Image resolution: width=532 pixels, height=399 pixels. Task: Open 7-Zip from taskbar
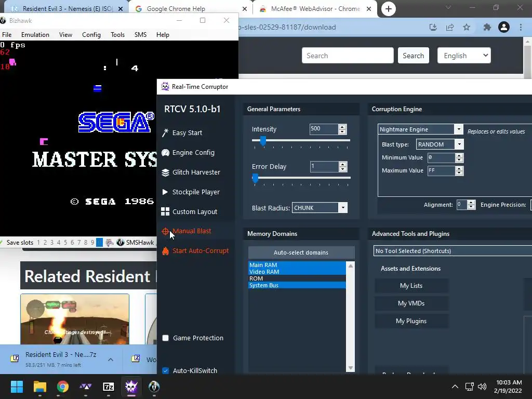coord(108,387)
